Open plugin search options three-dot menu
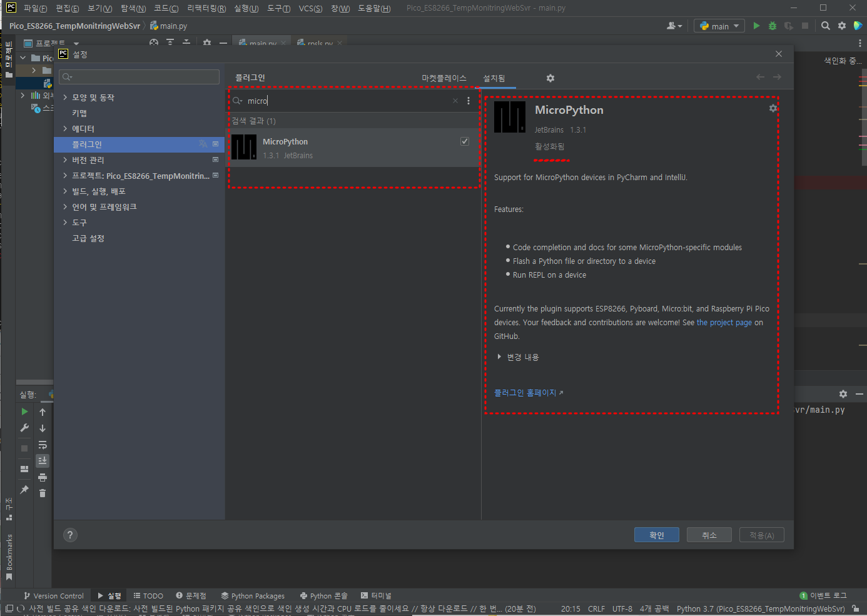Screen dimensions: 867x616 click(469, 101)
